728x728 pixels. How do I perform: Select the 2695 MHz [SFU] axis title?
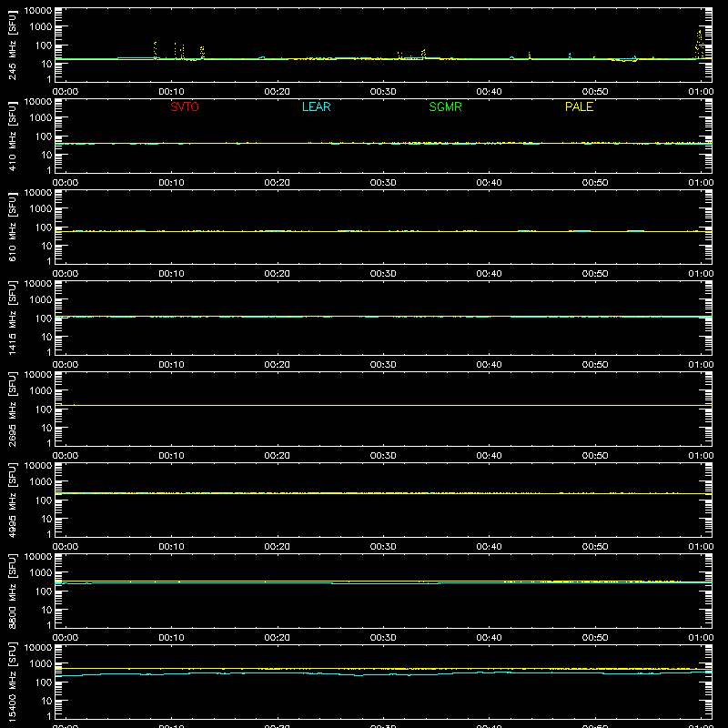[x=12, y=409]
